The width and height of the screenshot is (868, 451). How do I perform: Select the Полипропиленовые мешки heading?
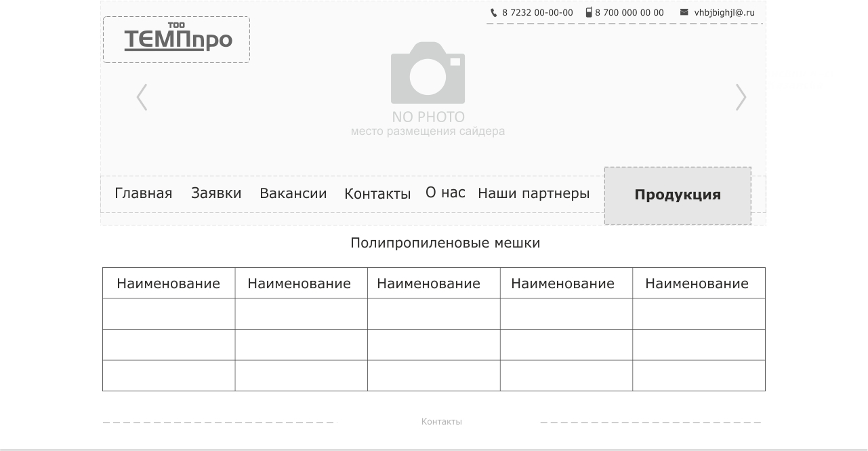click(445, 243)
